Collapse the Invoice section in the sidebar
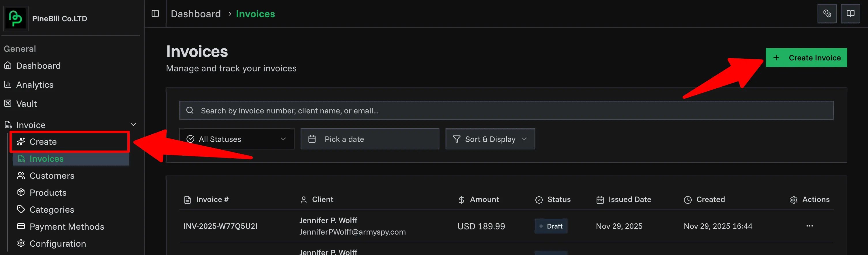This screenshot has width=868, height=255. click(x=133, y=124)
